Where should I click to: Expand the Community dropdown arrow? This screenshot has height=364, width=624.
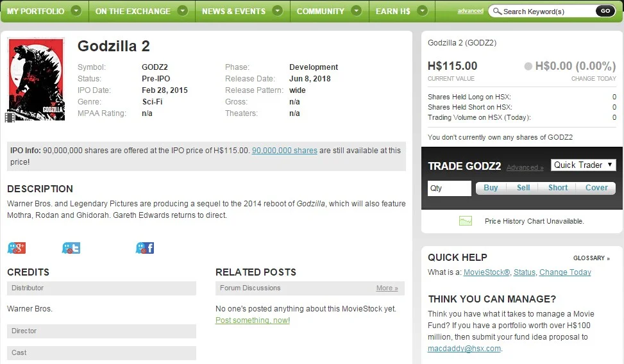tap(357, 11)
